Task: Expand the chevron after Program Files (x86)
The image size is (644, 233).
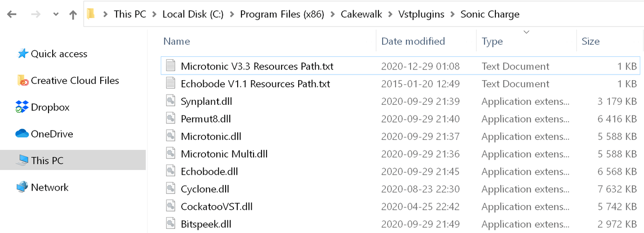Action: (x=332, y=14)
